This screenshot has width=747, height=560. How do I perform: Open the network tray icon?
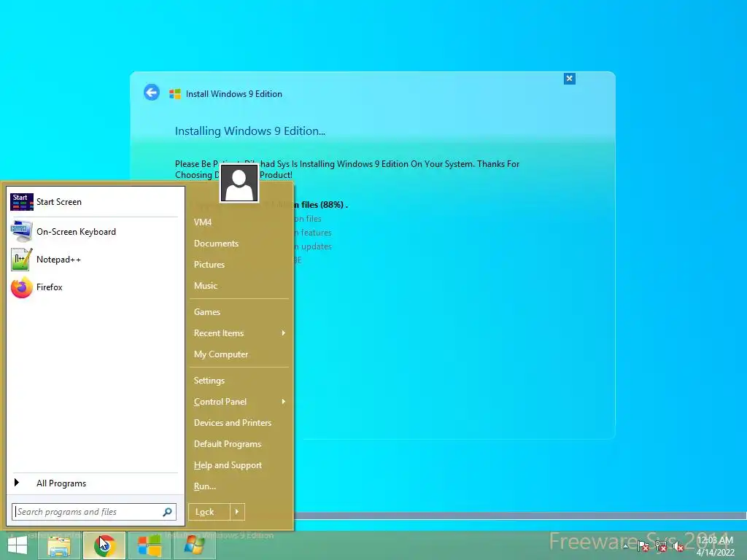tap(661, 547)
